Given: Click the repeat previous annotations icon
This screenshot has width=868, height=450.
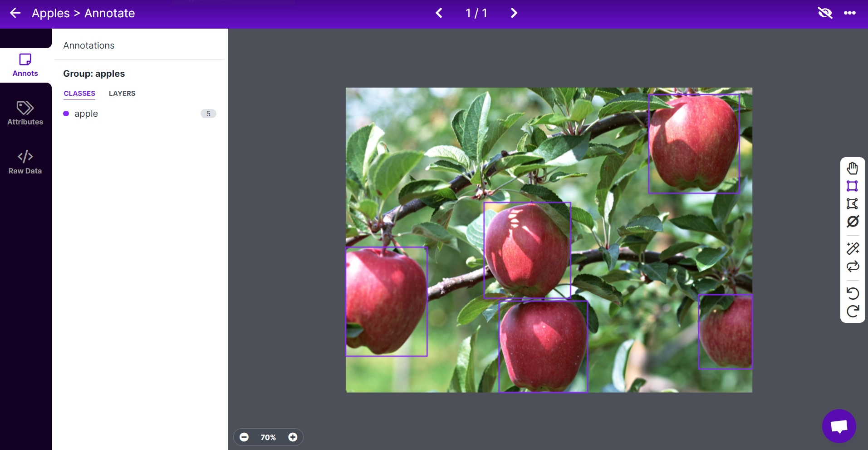Looking at the screenshot, I should point(853,266).
